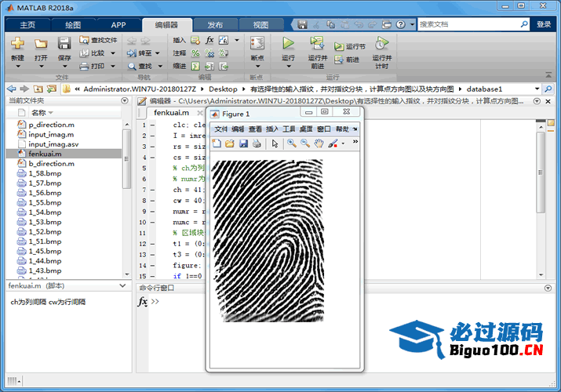Expand Figure 1 toolbar overflow chevron
The width and height of the screenshot is (561, 392).
click(355, 142)
